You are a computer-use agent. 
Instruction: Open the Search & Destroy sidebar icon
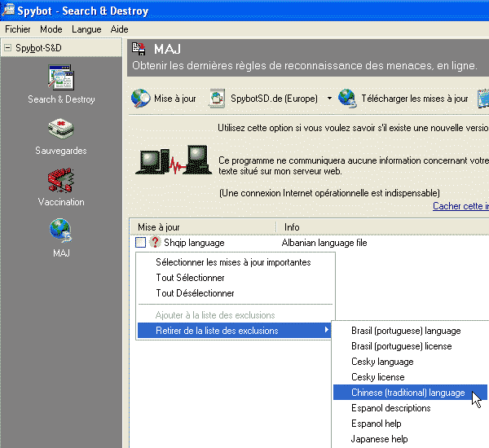point(61,77)
